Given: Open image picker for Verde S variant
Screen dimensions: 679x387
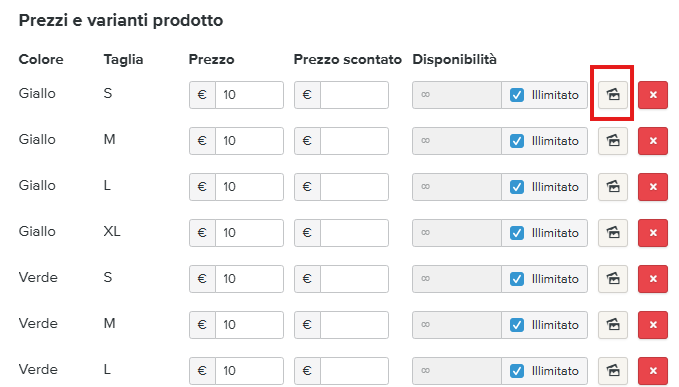Looking at the screenshot, I should [613, 279].
